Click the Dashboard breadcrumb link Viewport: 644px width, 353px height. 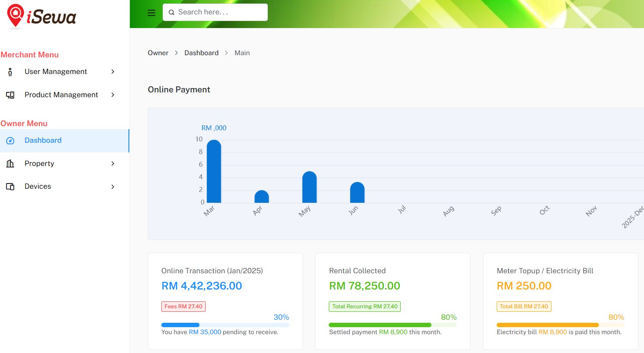point(201,53)
